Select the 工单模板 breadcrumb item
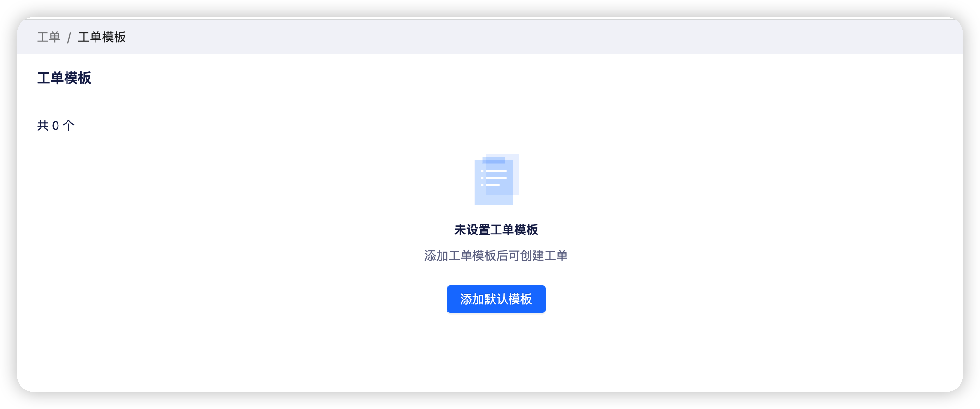 102,37
